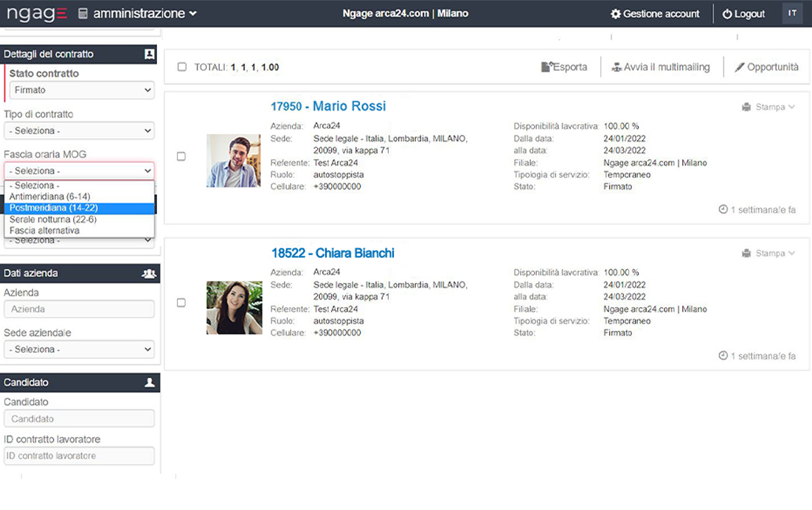The width and height of the screenshot is (812, 510).
Task: Click the printer icon for Mario Rossi
Action: [746, 107]
